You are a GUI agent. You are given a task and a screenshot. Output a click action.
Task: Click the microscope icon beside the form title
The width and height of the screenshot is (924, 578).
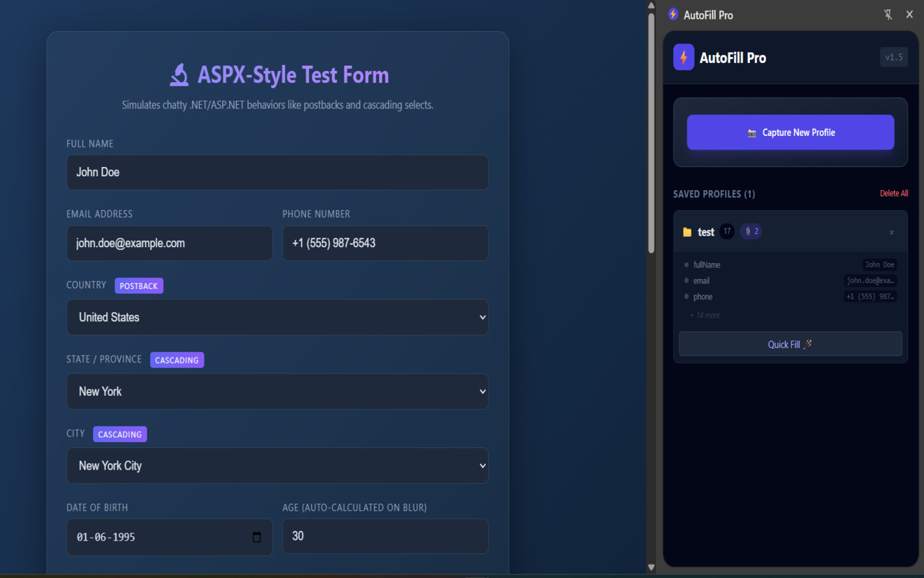click(179, 74)
